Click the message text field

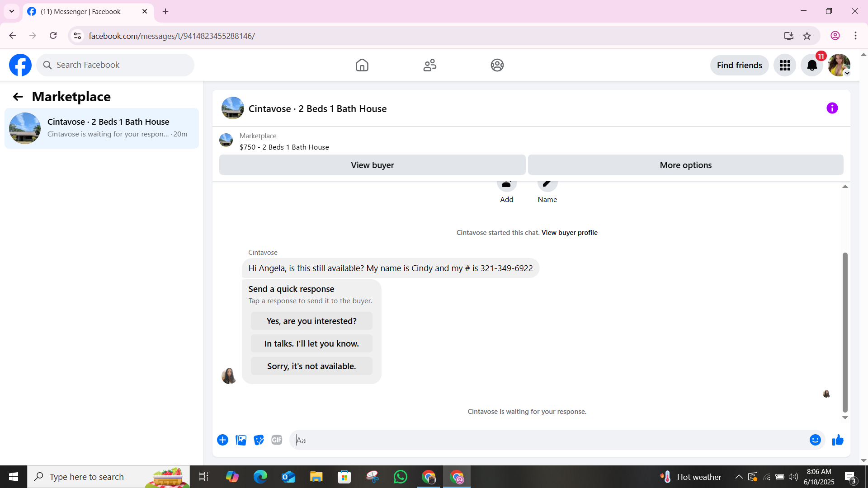point(549,440)
